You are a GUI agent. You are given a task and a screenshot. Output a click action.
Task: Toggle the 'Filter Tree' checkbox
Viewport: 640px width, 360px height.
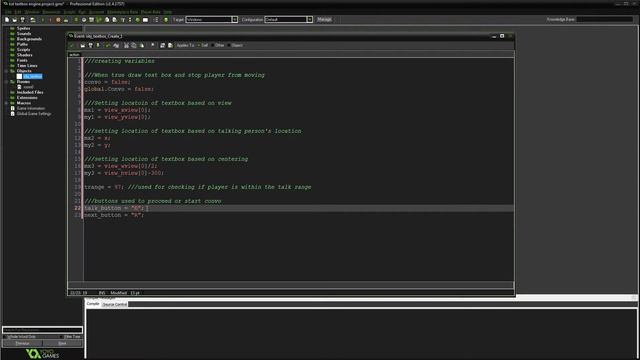point(62,337)
